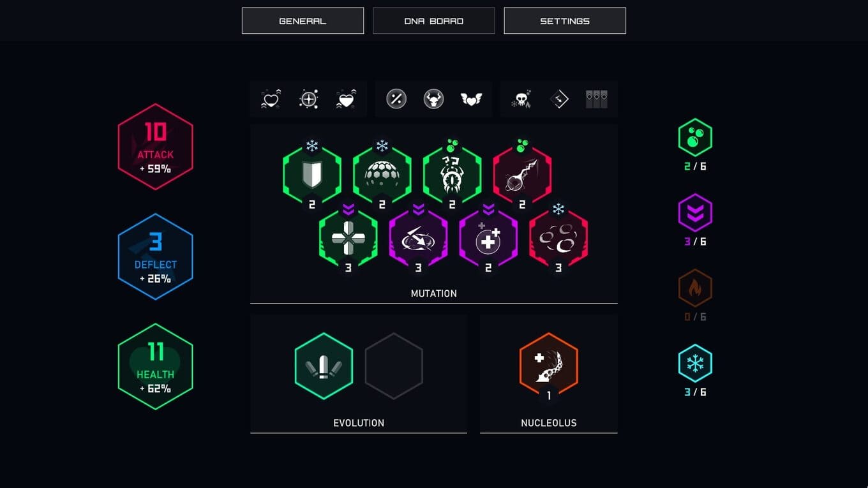Select the green shield mutation hexagon
The image size is (868, 488).
pos(312,175)
